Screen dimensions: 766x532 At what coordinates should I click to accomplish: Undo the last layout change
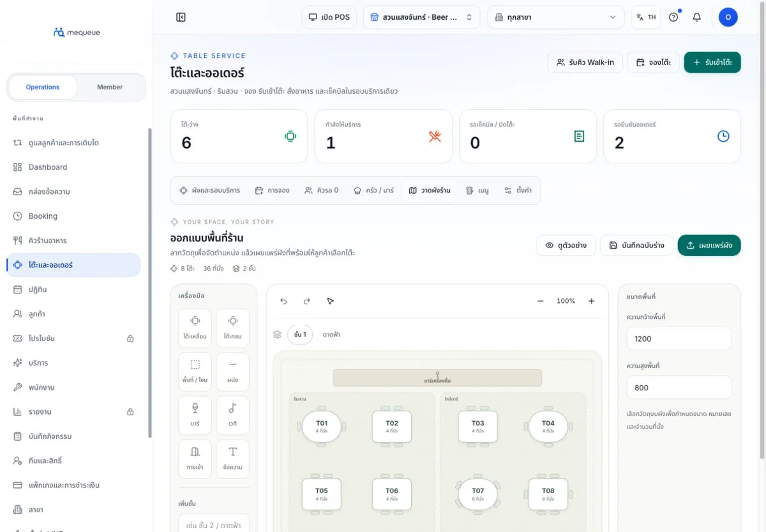click(284, 301)
